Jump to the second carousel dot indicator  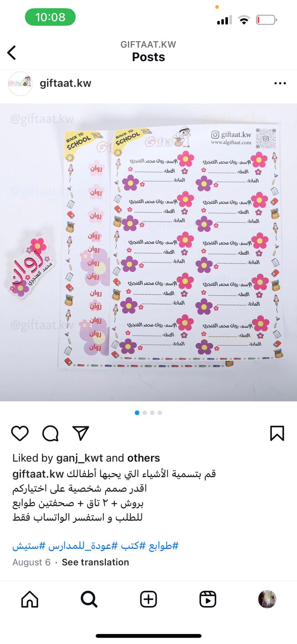[x=145, y=413]
